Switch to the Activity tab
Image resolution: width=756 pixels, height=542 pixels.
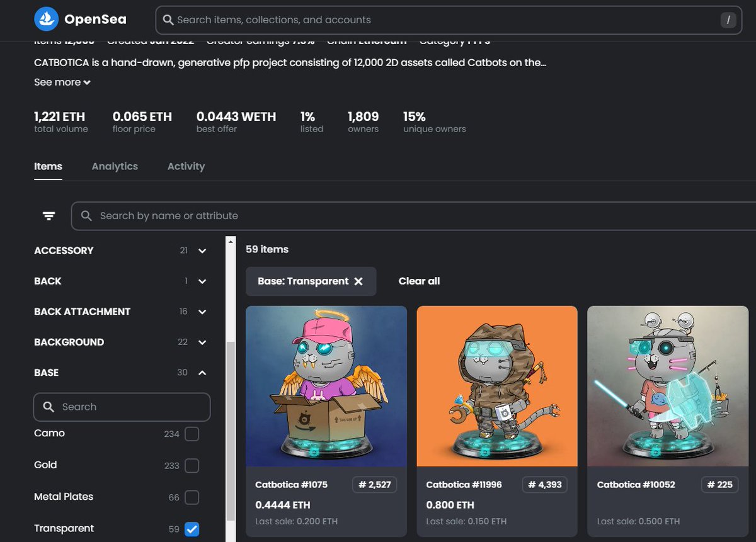point(186,166)
